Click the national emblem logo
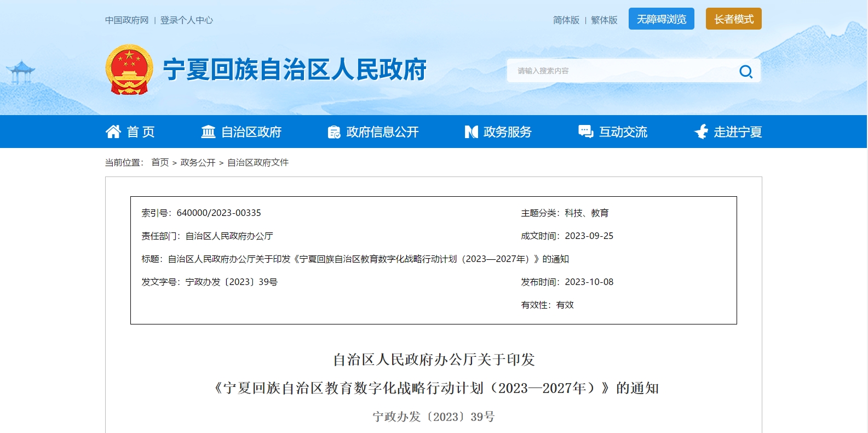The width and height of the screenshot is (868, 433). (129, 70)
